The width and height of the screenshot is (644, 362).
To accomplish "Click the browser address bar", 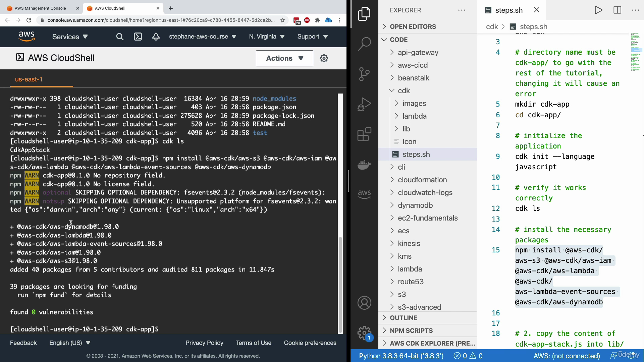I will 161,20.
